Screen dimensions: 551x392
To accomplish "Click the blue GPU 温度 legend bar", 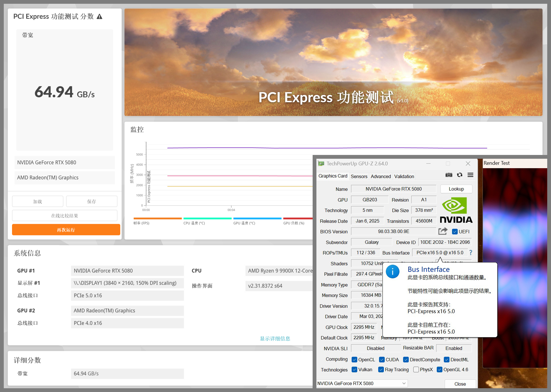I will coord(257,218).
